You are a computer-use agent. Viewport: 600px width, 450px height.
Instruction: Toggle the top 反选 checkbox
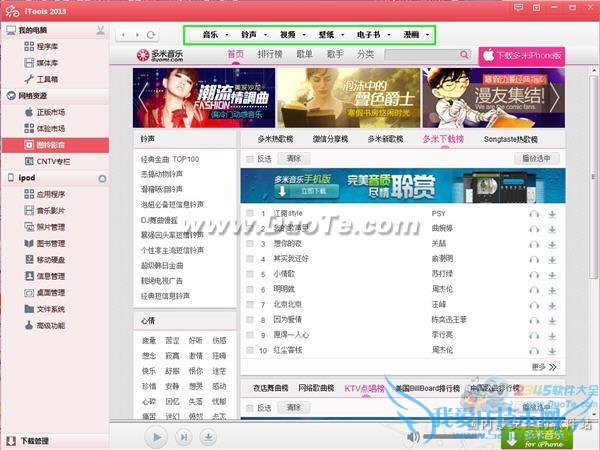250,159
